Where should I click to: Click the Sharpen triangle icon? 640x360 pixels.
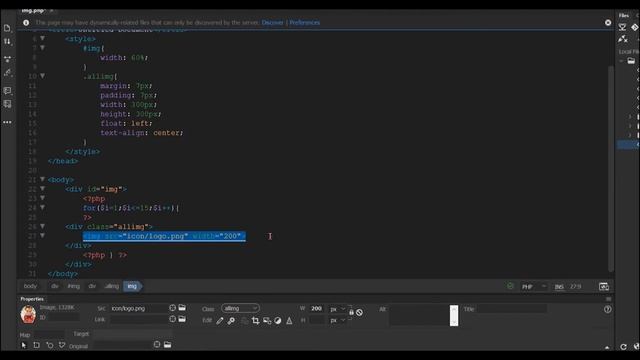click(289, 321)
